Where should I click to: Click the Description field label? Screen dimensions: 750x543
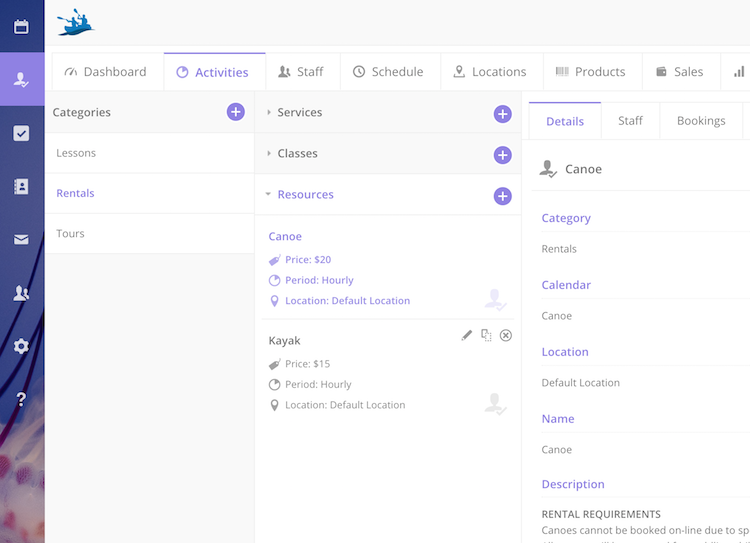click(x=573, y=484)
